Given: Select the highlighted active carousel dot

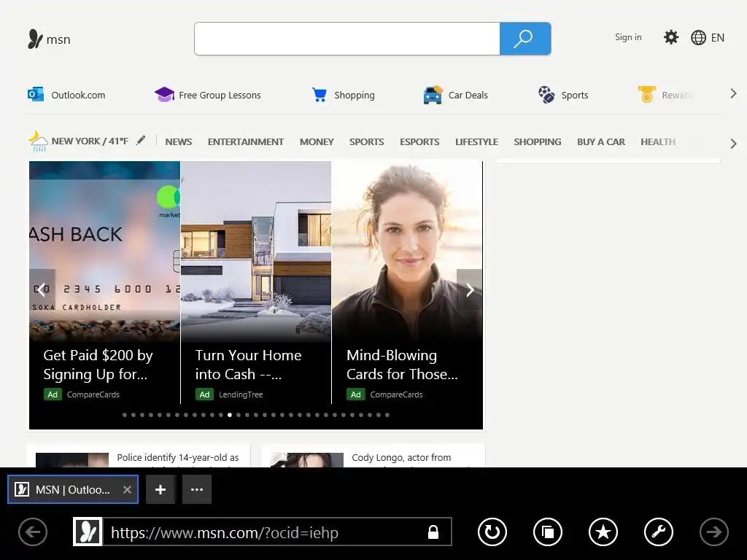Looking at the screenshot, I should [x=230, y=415].
